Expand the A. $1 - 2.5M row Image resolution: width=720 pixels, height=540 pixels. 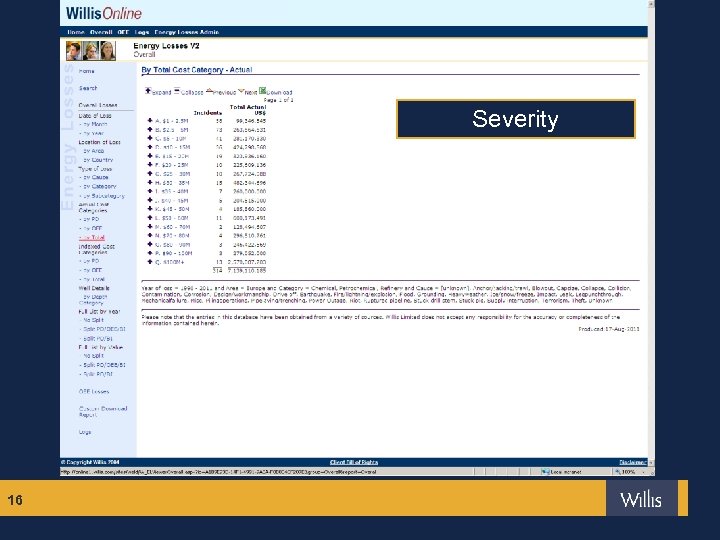(150, 120)
